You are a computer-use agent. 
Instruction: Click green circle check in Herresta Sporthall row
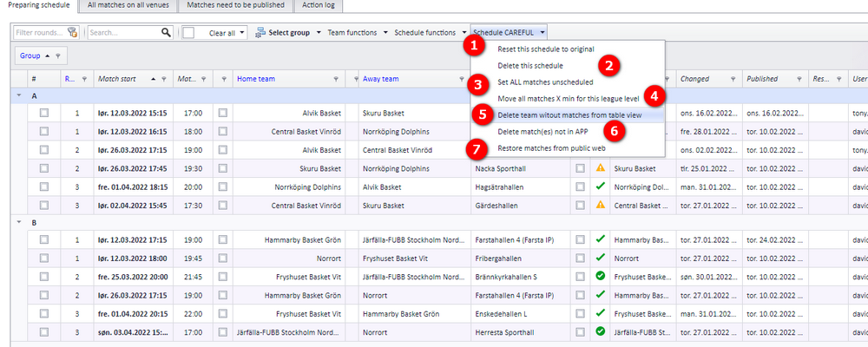600,331
